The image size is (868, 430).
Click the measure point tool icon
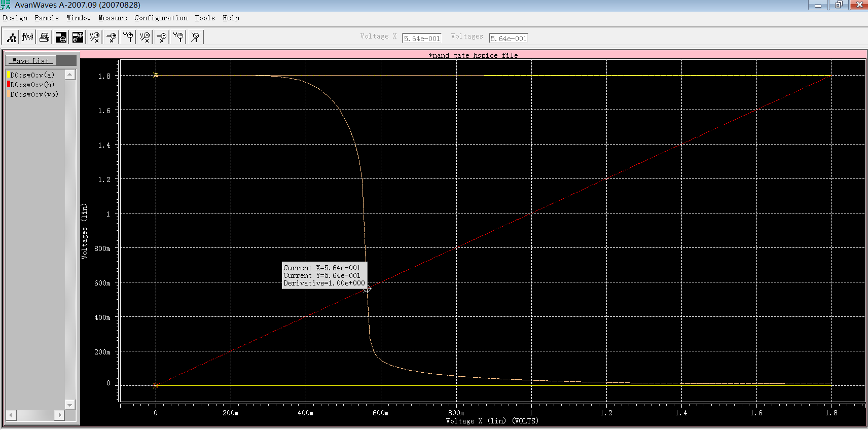click(61, 37)
